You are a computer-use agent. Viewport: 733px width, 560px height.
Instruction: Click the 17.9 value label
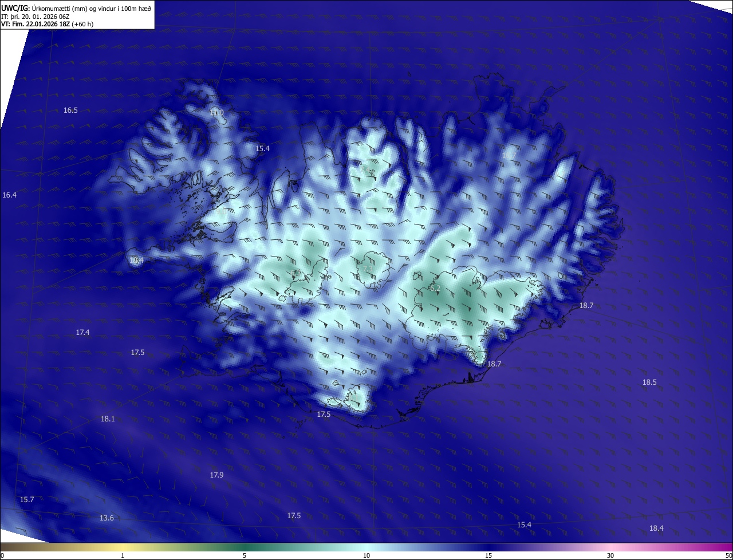(x=216, y=475)
